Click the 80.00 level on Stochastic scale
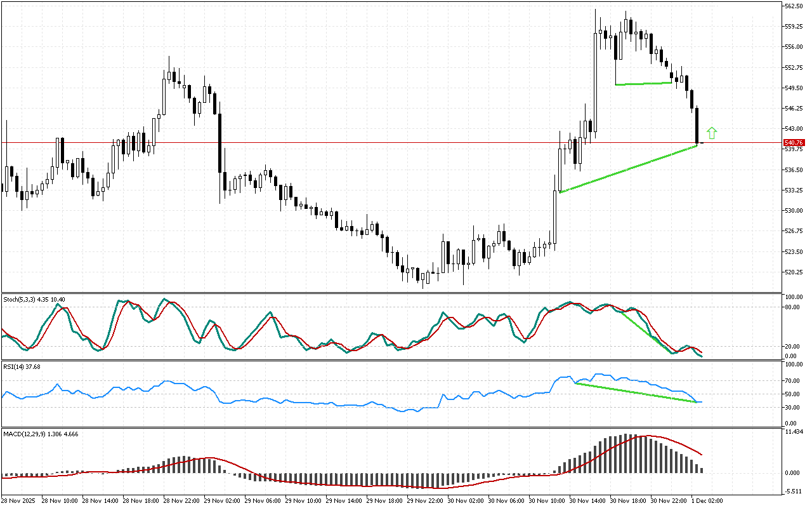 792,307
